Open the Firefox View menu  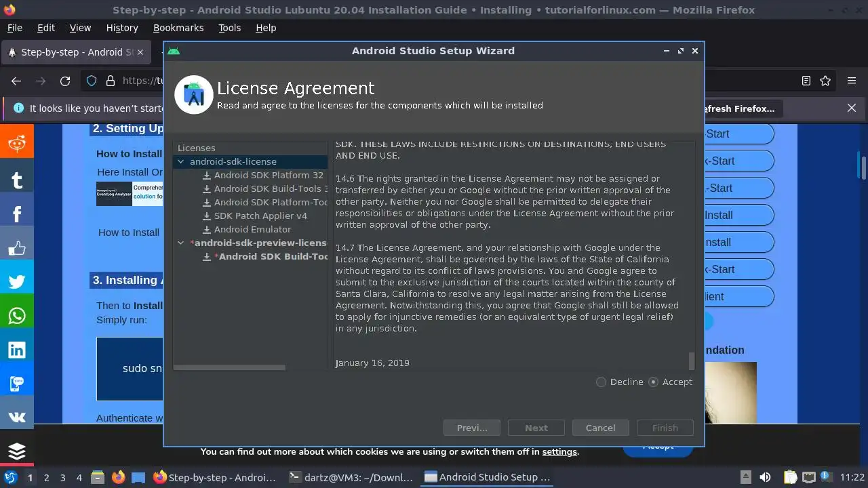click(x=80, y=28)
